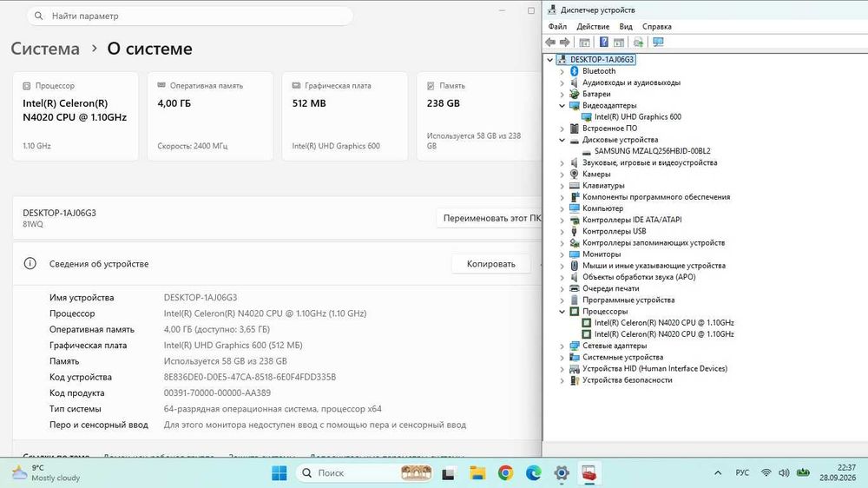868x488 pixels.
Task: Click the Камеры camera icon in tree
Action: pos(574,174)
